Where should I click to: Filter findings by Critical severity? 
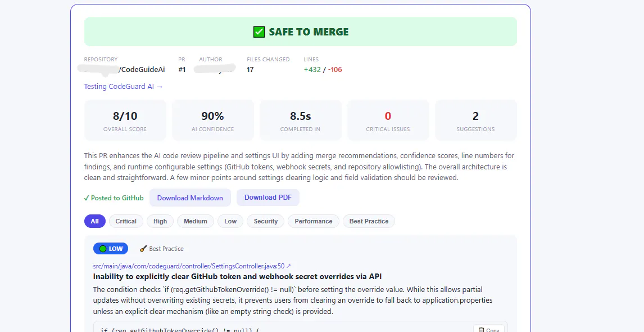pos(126,221)
